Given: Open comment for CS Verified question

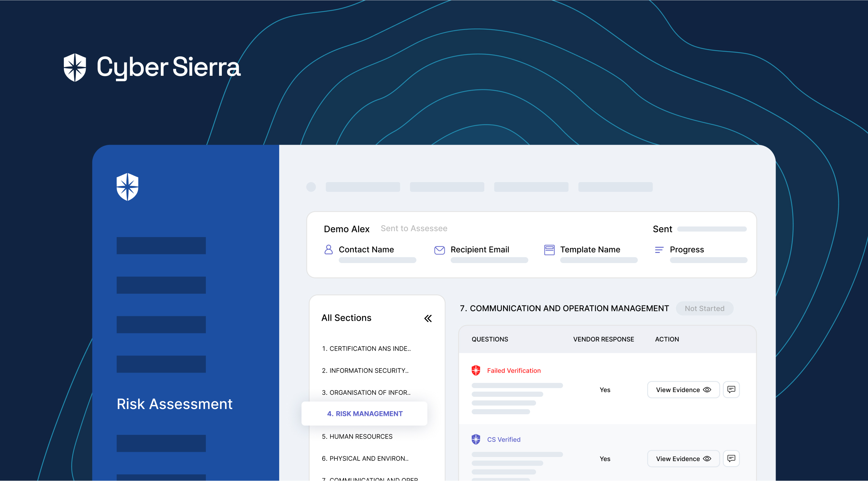Looking at the screenshot, I should tap(731, 459).
